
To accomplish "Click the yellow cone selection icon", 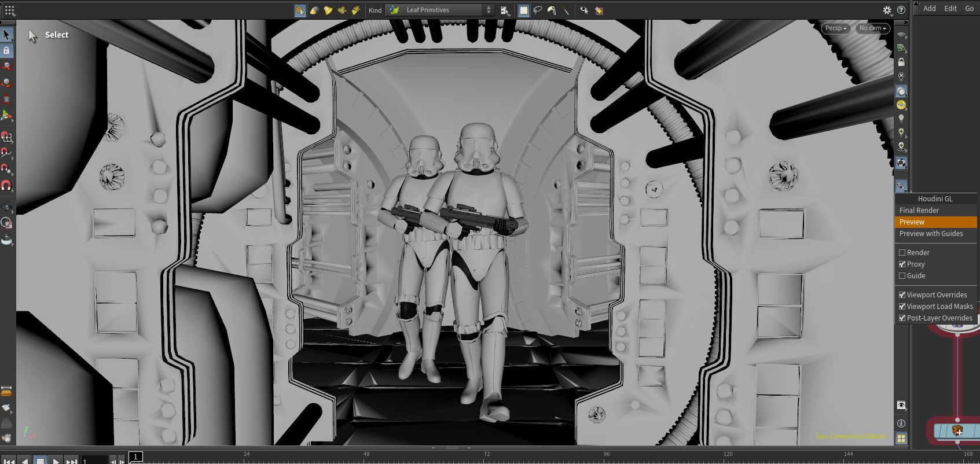I will click(x=328, y=10).
